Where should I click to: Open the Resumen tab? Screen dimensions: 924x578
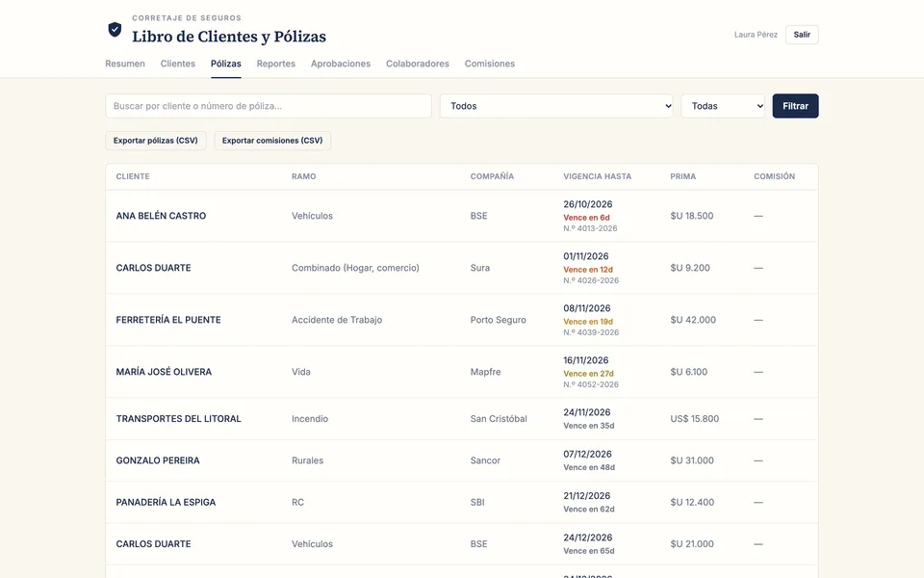pyautogui.click(x=125, y=64)
